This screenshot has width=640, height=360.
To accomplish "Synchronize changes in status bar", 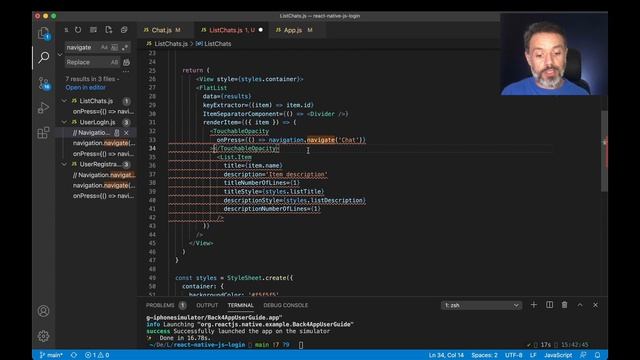I will click(73, 355).
